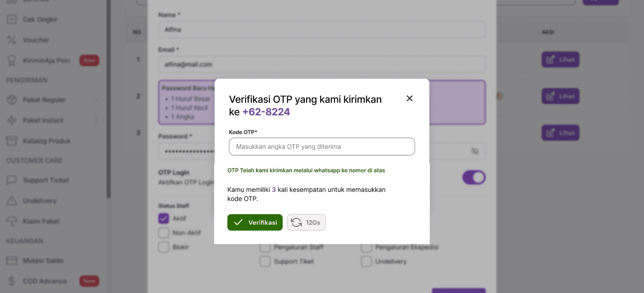Open Mutasi Saldo in sidebar

click(x=43, y=261)
